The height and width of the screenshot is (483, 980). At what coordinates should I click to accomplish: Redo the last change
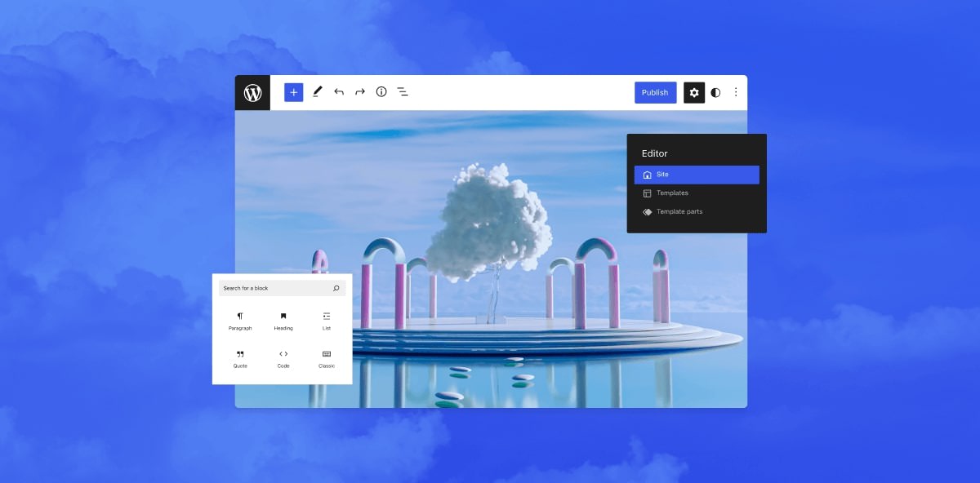point(360,92)
